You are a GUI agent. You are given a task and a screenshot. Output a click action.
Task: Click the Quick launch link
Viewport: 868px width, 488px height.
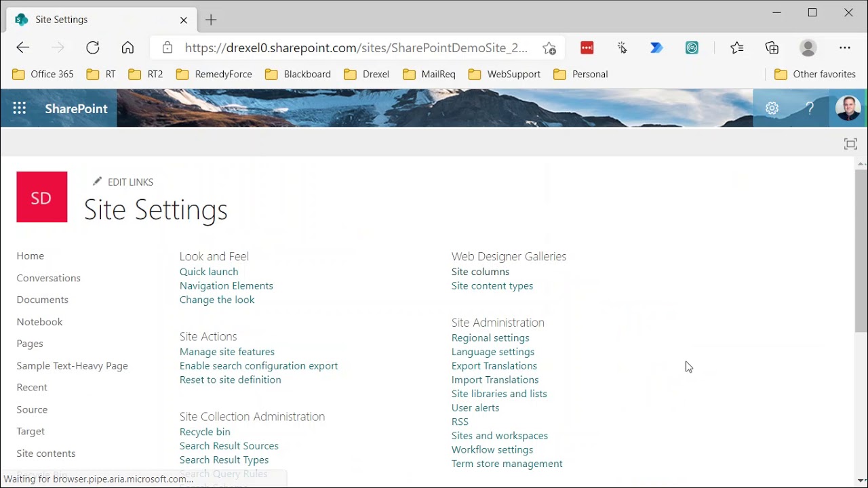(x=209, y=272)
